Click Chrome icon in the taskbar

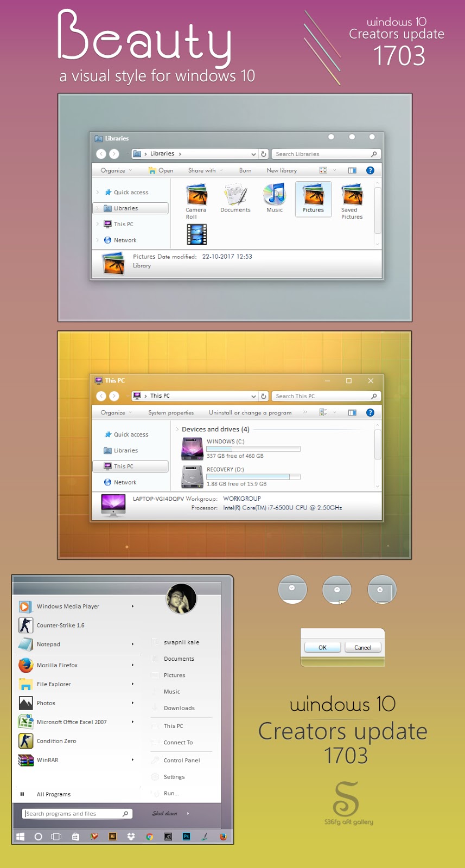pyautogui.click(x=149, y=837)
